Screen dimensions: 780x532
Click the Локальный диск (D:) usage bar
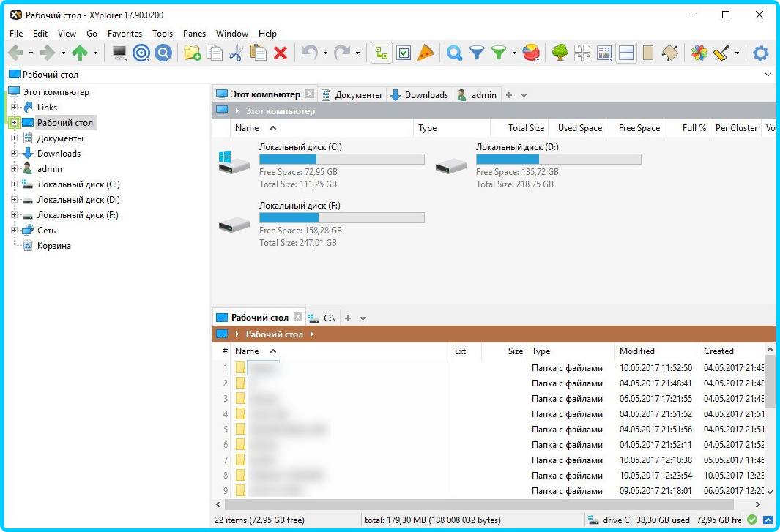coord(558,159)
